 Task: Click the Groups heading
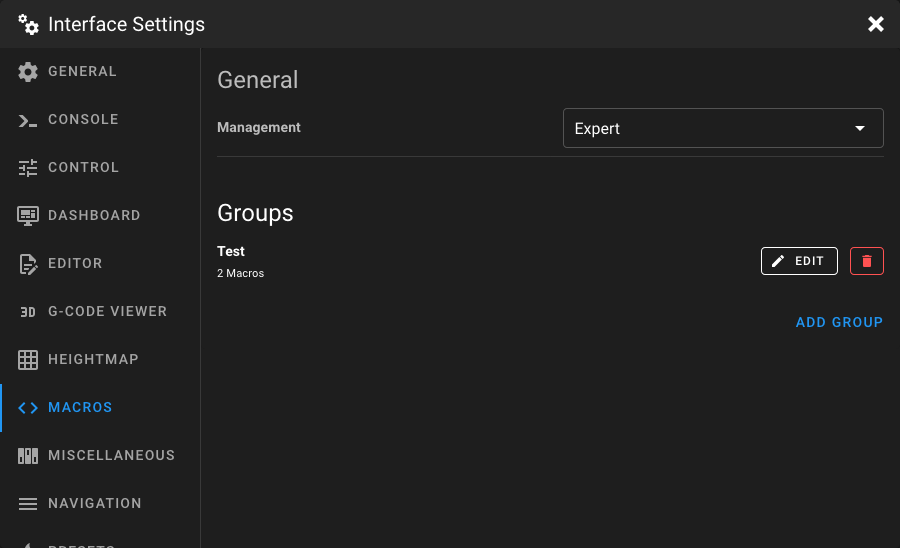click(255, 213)
